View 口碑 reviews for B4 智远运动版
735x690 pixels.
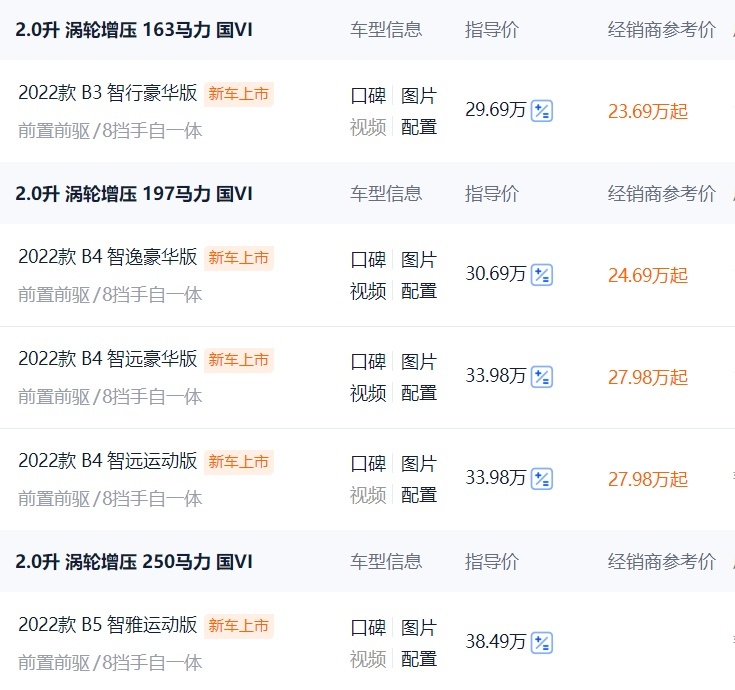(368, 464)
